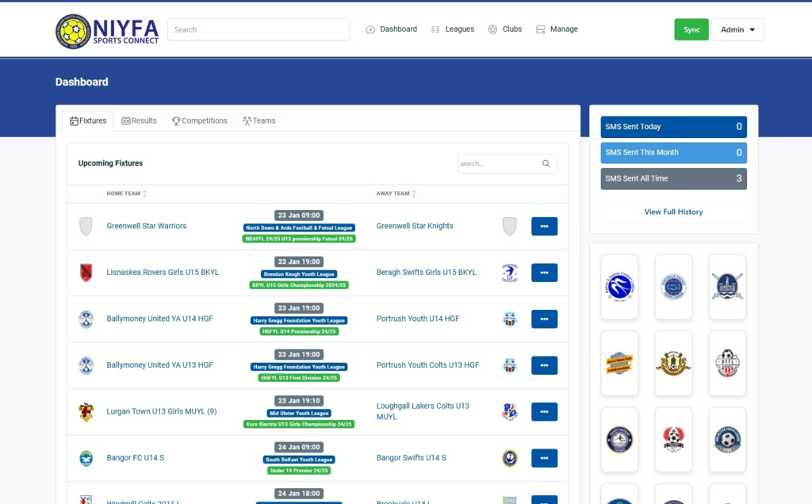Open the crossed-swords navy crest league card
Screen dimensions: 812x504
click(727, 287)
